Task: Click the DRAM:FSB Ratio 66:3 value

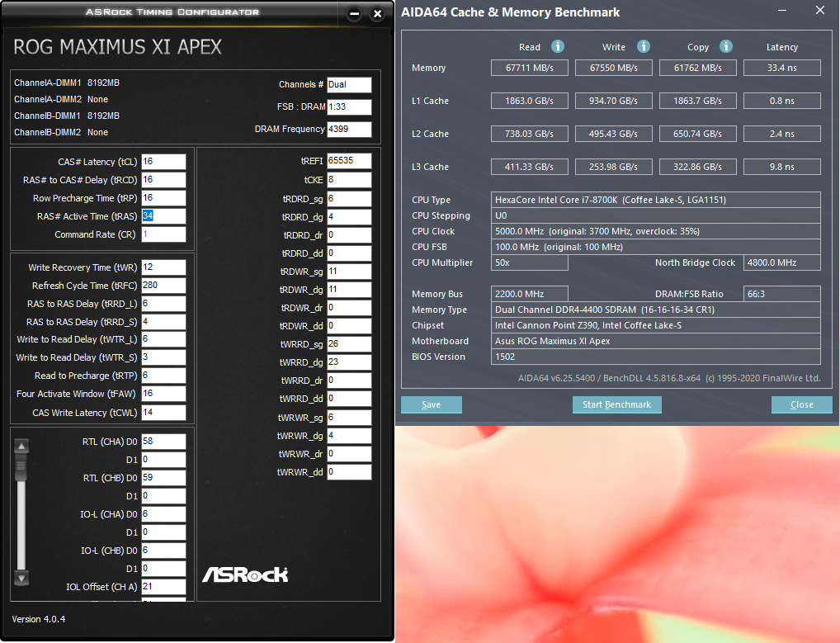Action: pyautogui.click(x=782, y=294)
